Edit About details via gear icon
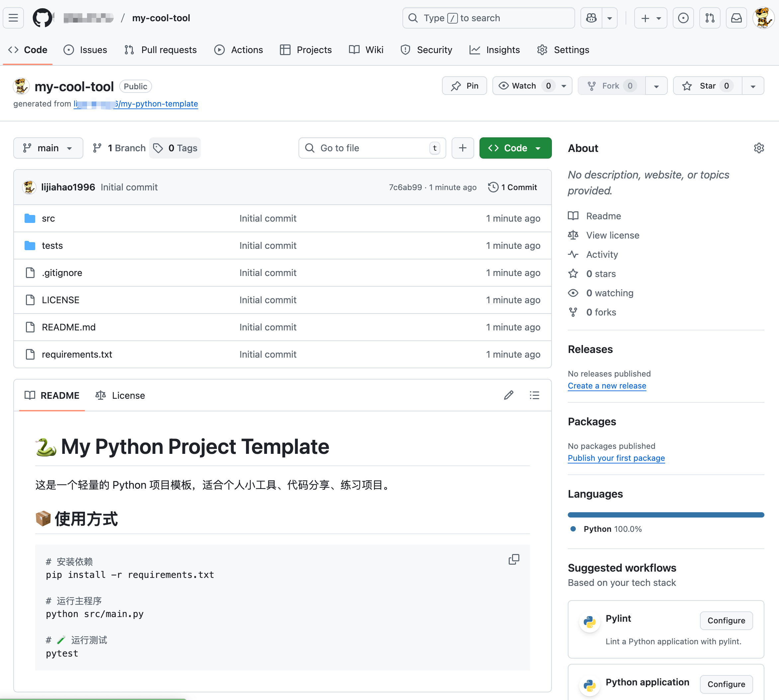Image resolution: width=779 pixels, height=700 pixels. 759,148
